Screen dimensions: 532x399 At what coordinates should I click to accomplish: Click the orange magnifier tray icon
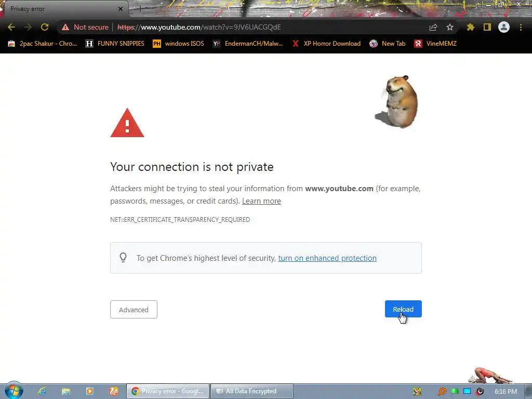(x=442, y=391)
